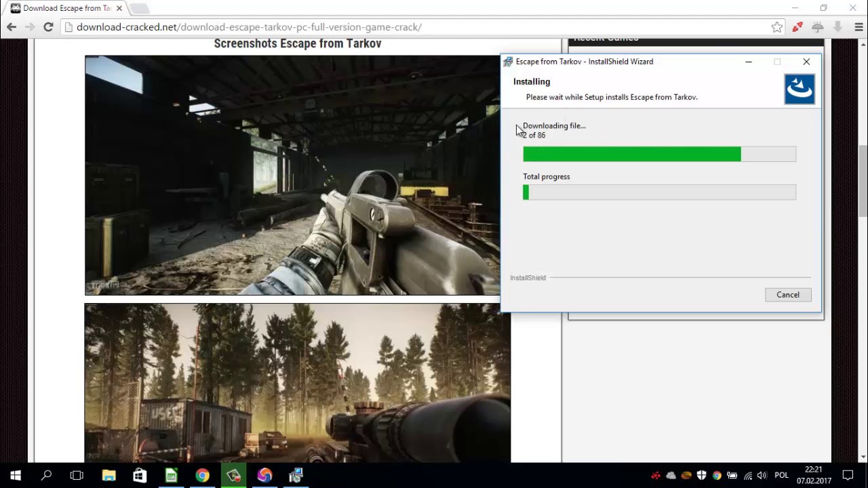Reload the download-cracked.net page
The width and height of the screenshot is (868, 488).
(x=48, y=27)
